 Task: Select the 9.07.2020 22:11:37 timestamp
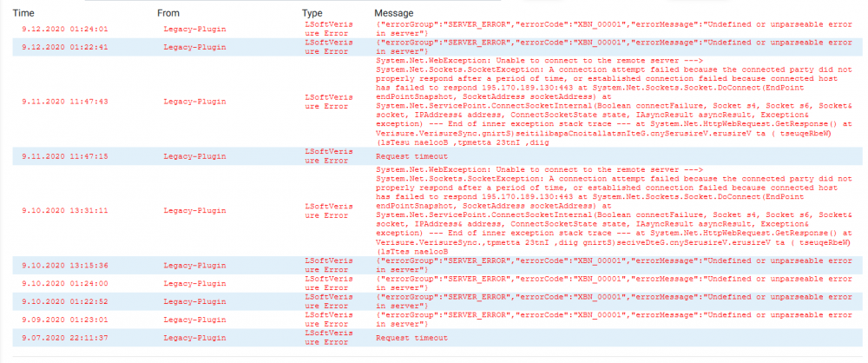[52, 337]
